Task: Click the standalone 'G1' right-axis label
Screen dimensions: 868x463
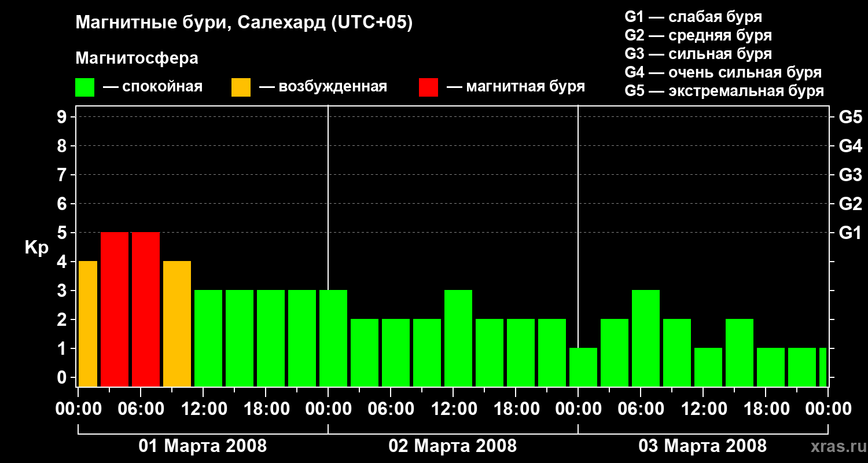Action: point(850,233)
